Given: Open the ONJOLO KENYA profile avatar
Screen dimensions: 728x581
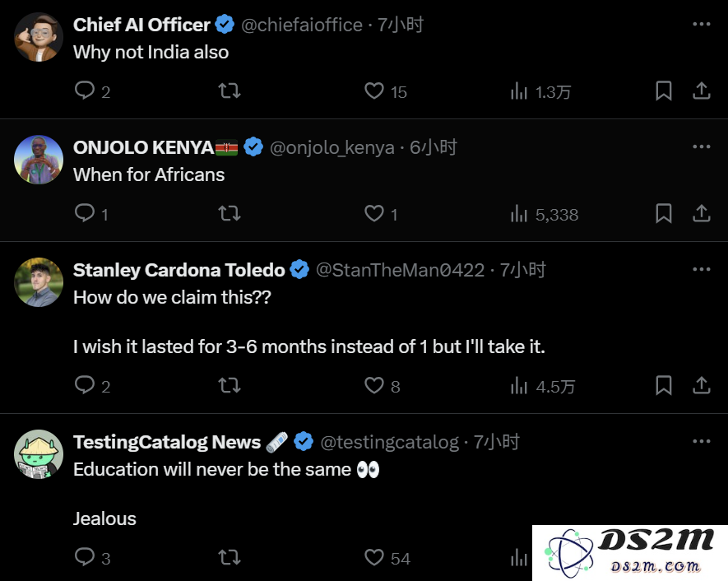Looking at the screenshot, I should pyautogui.click(x=39, y=160).
